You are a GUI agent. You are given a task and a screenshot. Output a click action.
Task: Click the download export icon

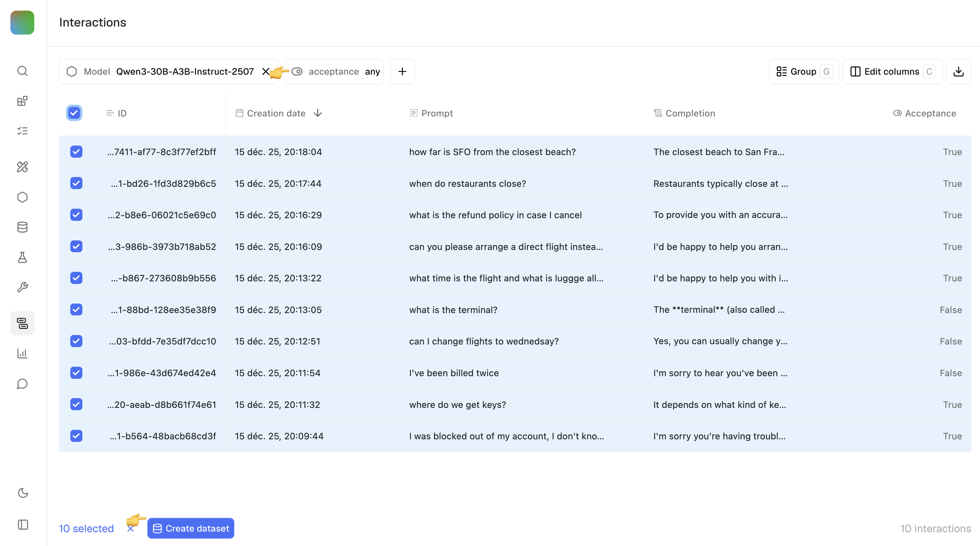(x=958, y=71)
